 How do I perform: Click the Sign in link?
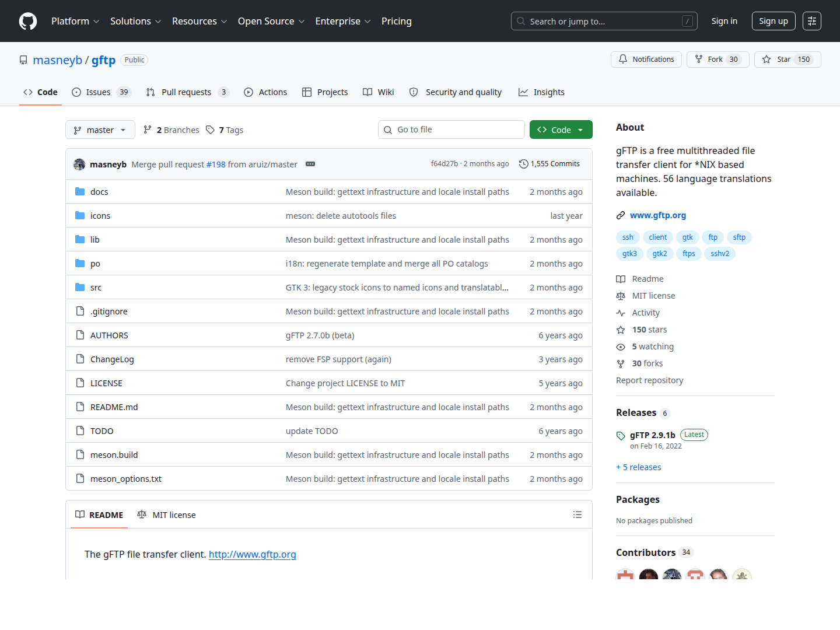pos(724,21)
